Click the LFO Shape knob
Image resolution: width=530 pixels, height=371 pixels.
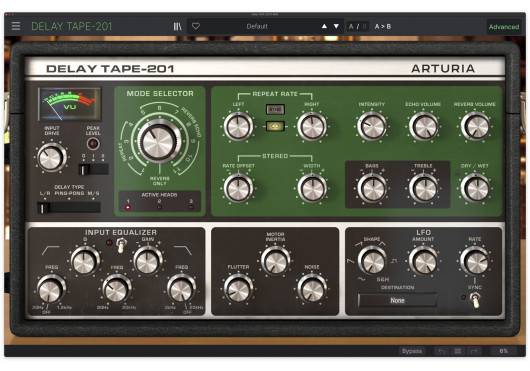pyautogui.click(x=372, y=261)
